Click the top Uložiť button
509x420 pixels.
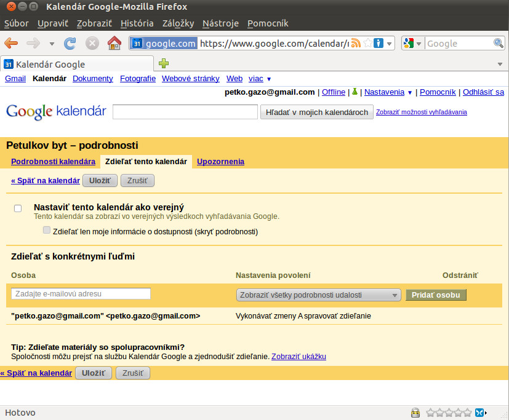pos(100,181)
